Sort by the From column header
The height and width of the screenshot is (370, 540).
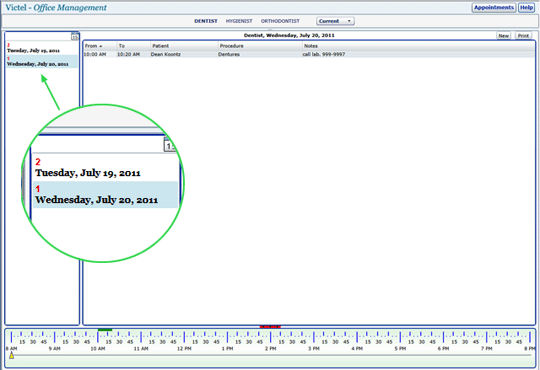point(99,46)
